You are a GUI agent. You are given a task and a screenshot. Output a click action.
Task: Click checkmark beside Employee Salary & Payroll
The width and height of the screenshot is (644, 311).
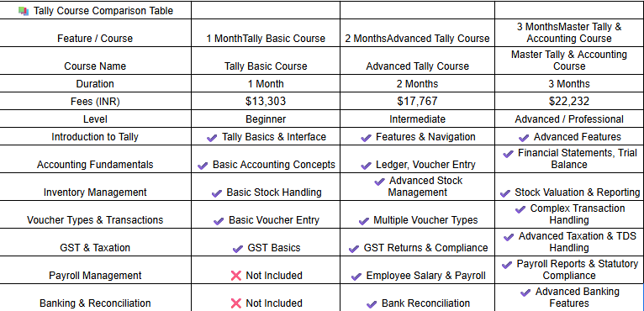tap(356, 277)
